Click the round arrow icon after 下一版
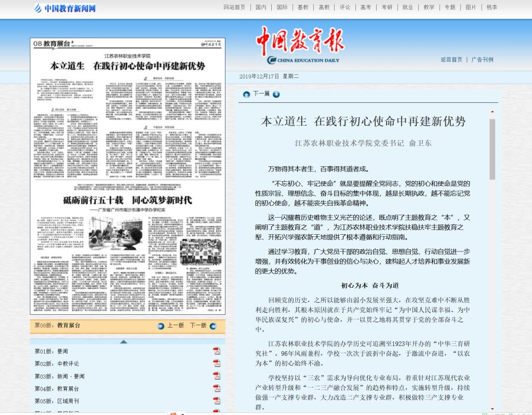Viewport: 532px width, 415px height. pos(212,326)
